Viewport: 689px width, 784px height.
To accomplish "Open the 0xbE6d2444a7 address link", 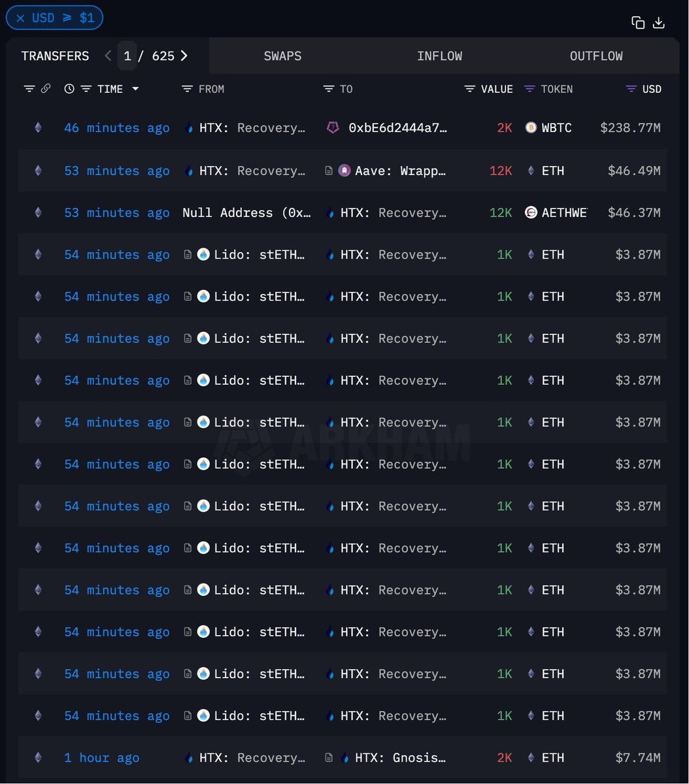I will [x=398, y=128].
